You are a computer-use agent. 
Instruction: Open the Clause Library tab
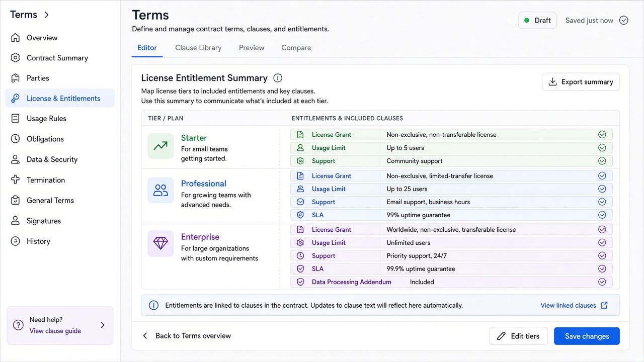[x=198, y=48]
